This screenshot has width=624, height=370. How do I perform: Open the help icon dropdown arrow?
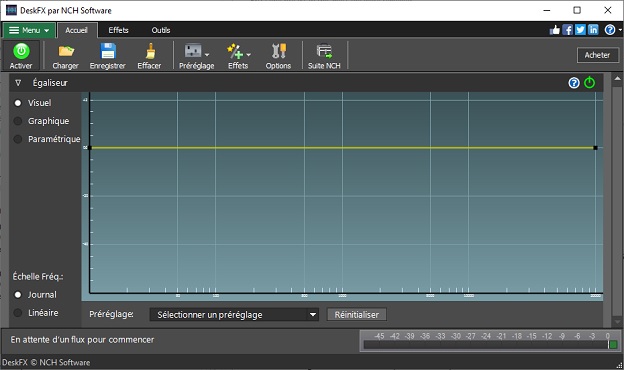(620, 30)
